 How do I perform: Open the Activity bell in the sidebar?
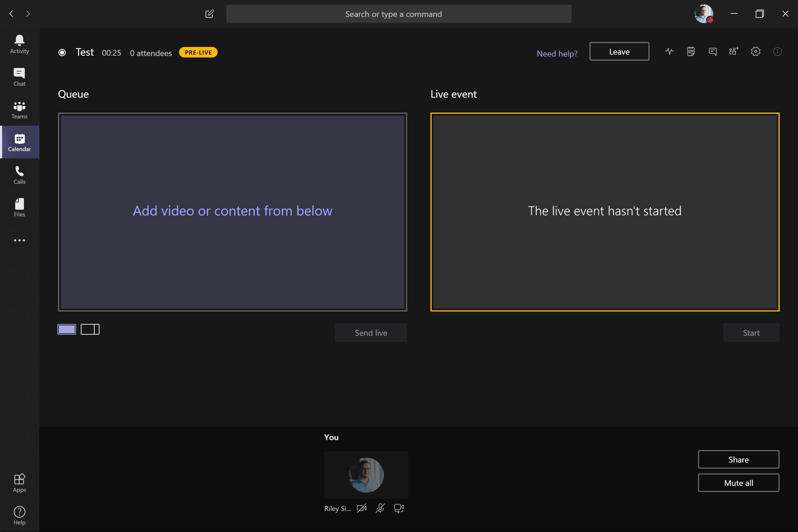click(x=19, y=44)
